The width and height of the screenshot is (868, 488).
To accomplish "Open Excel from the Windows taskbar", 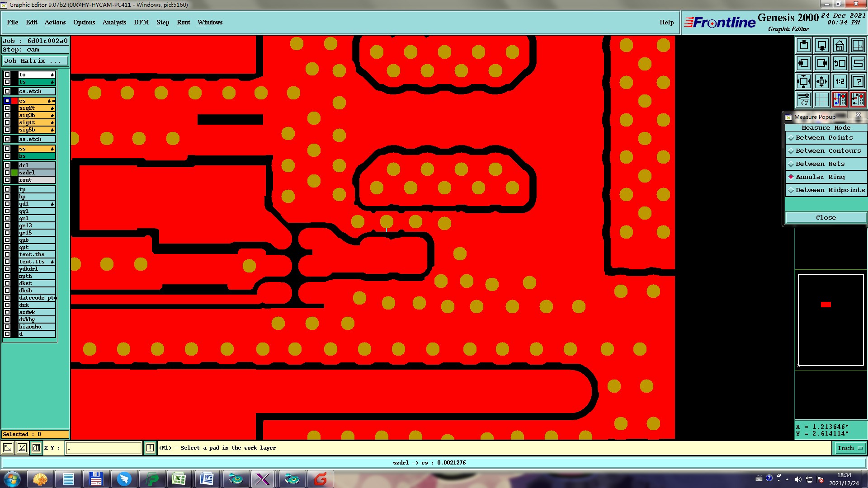I will point(179,479).
